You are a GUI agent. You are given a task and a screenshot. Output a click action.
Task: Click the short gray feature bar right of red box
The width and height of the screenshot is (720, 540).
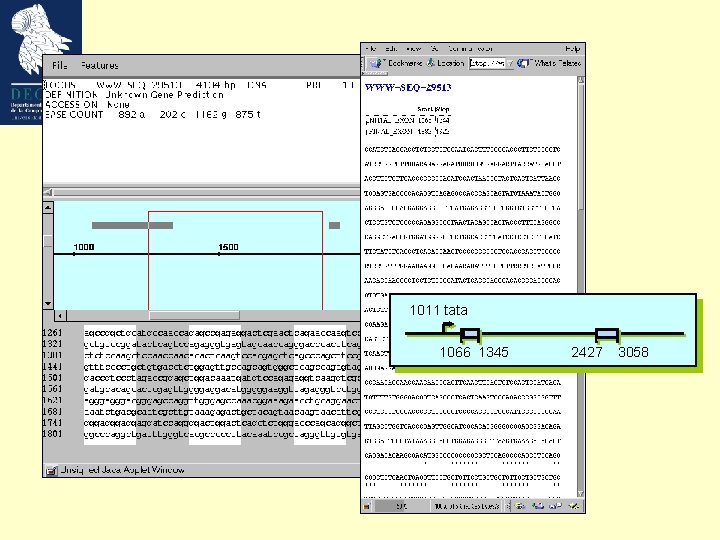pyautogui.click(x=334, y=225)
